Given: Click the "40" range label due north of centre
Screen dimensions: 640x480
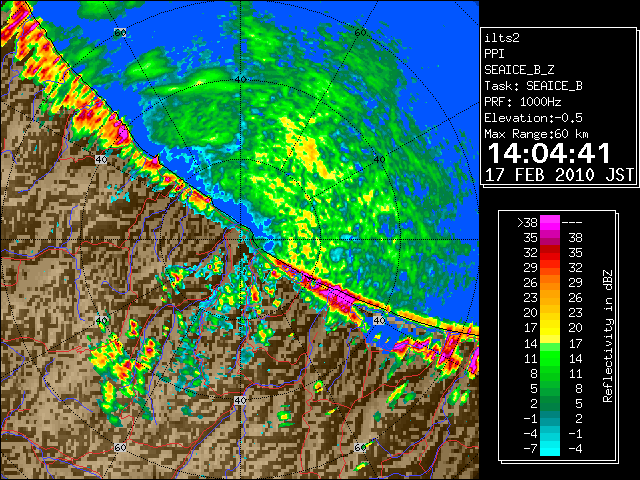Looking at the screenshot, I should click(240, 79).
